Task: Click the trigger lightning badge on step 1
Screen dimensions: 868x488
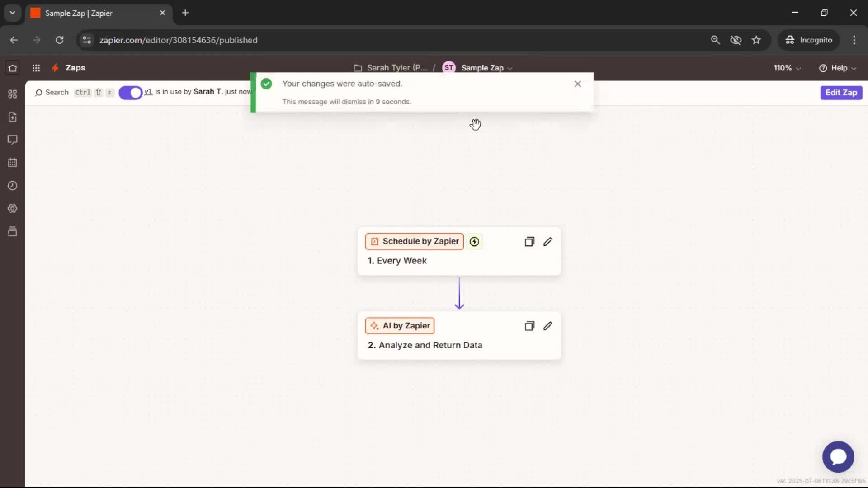Action: (x=474, y=242)
